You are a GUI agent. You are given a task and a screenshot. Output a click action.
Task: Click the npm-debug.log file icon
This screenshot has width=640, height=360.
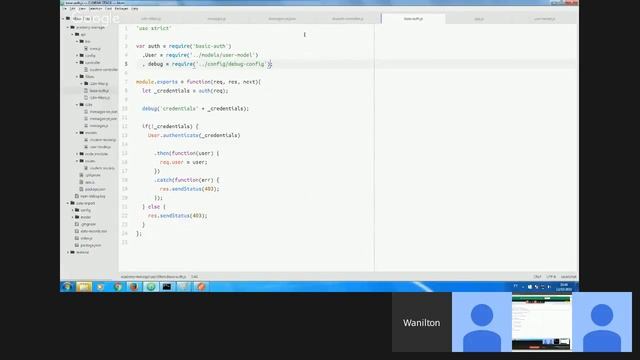coord(77,196)
